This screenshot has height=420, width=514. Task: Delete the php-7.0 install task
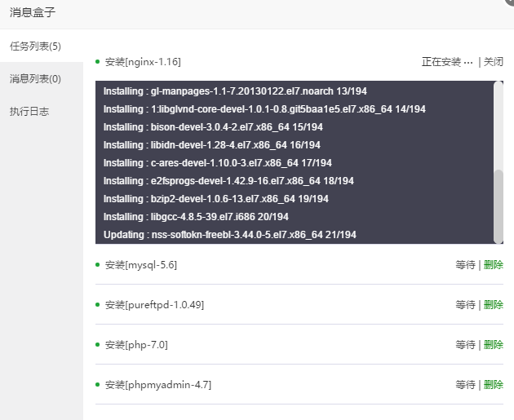coord(494,345)
